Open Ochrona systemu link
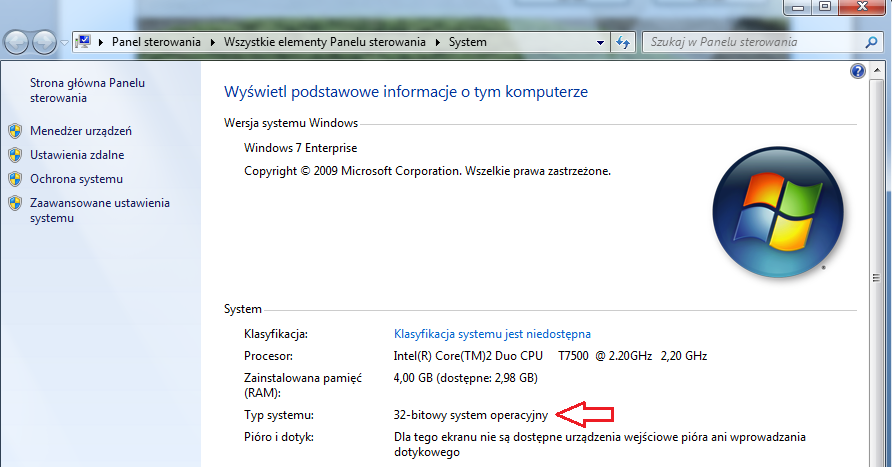Image resolution: width=892 pixels, height=467 pixels. click(x=76, y=179)
